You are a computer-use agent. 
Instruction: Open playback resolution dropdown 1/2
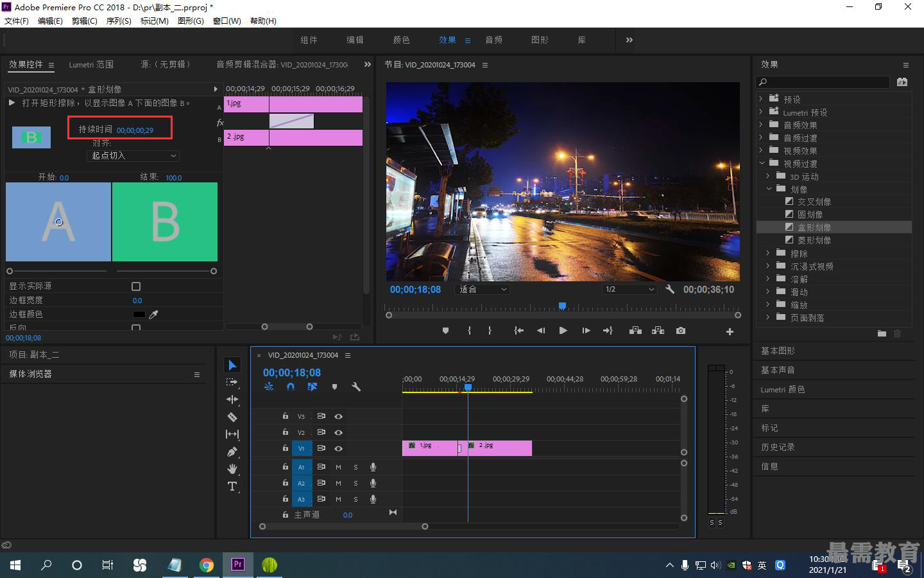pos(630,290)
